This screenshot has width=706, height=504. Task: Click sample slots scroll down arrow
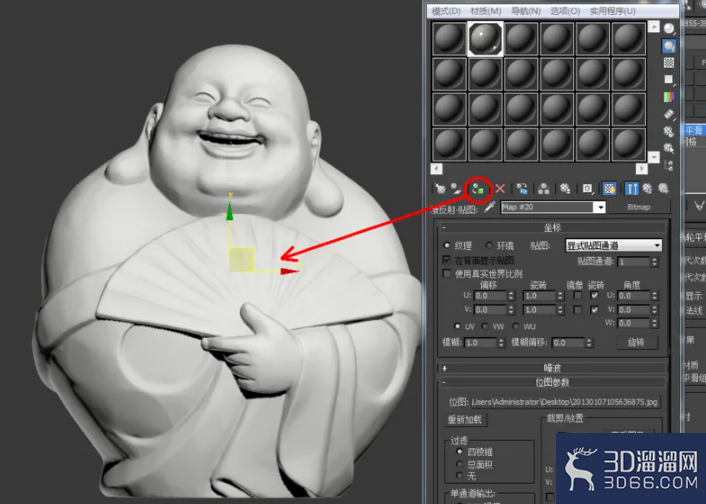[654, 157]
